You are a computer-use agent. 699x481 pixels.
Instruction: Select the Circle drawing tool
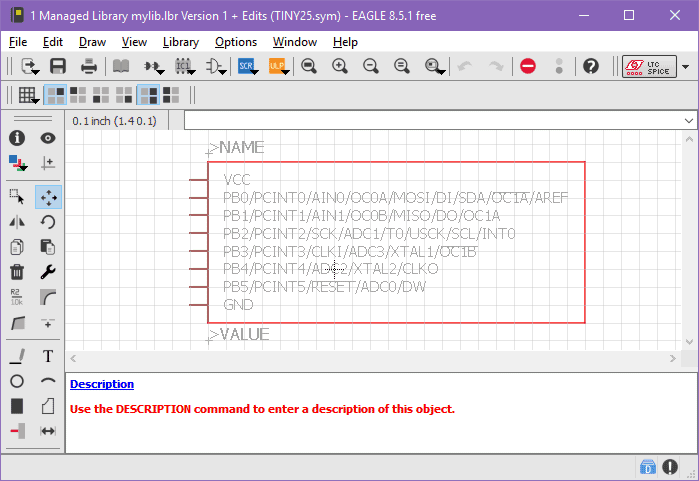click(17, 381)
